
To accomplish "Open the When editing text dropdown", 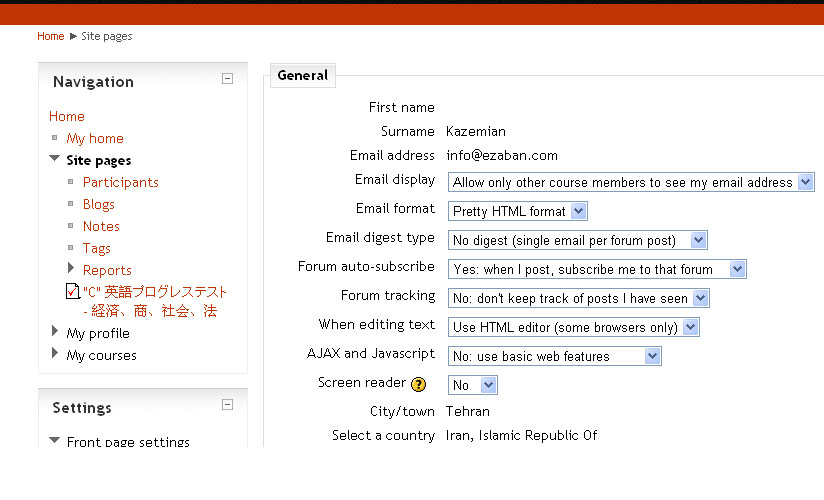I will [574, 327].
